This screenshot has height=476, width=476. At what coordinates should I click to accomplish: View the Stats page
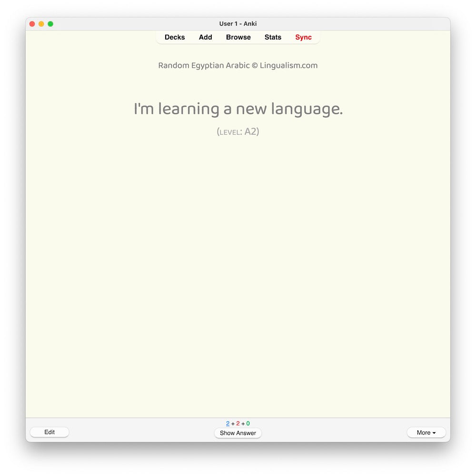click(273, 37)
